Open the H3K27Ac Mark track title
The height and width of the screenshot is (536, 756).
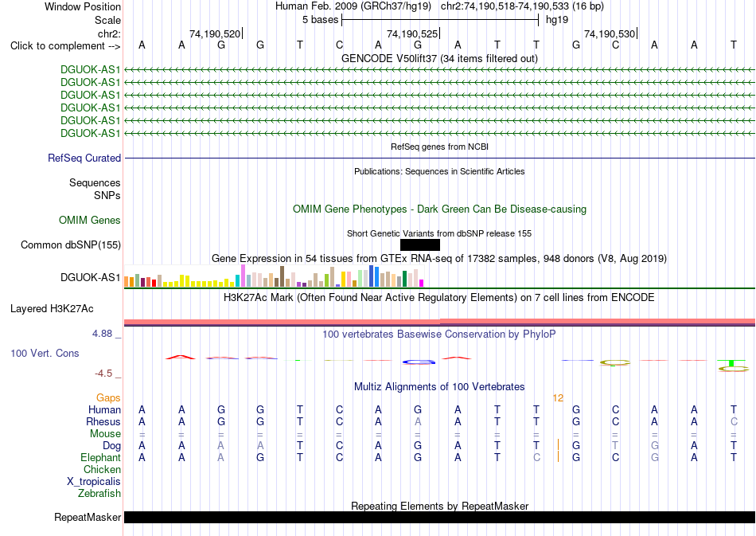coord(439,298)
